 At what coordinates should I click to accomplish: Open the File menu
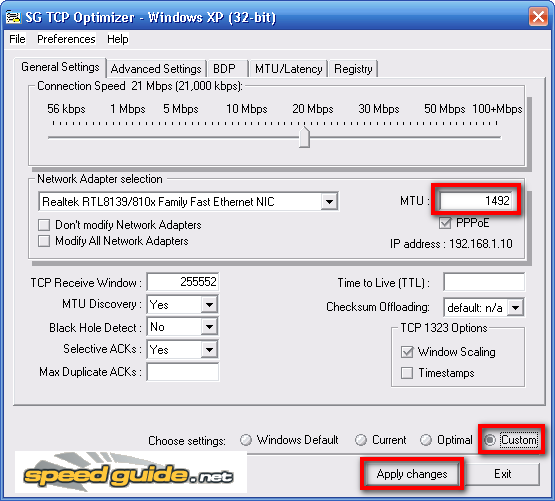click(x=17, y=39)
